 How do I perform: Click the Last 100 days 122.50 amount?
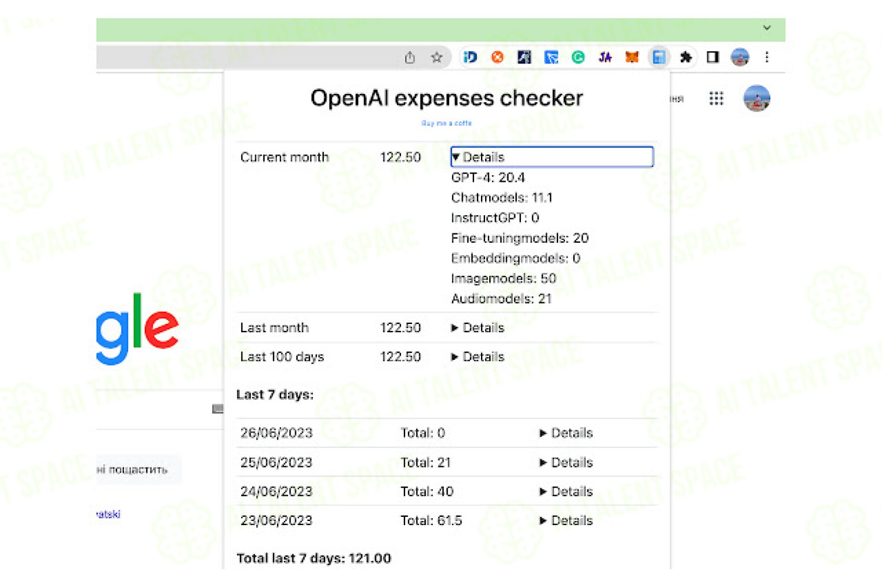pos(400,357)
